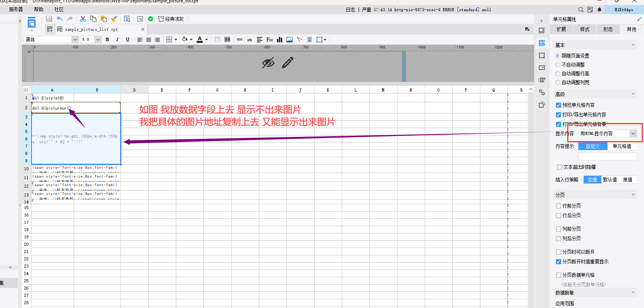Click the merge cells icon
The image size is (644, 308).
(217, 40)
